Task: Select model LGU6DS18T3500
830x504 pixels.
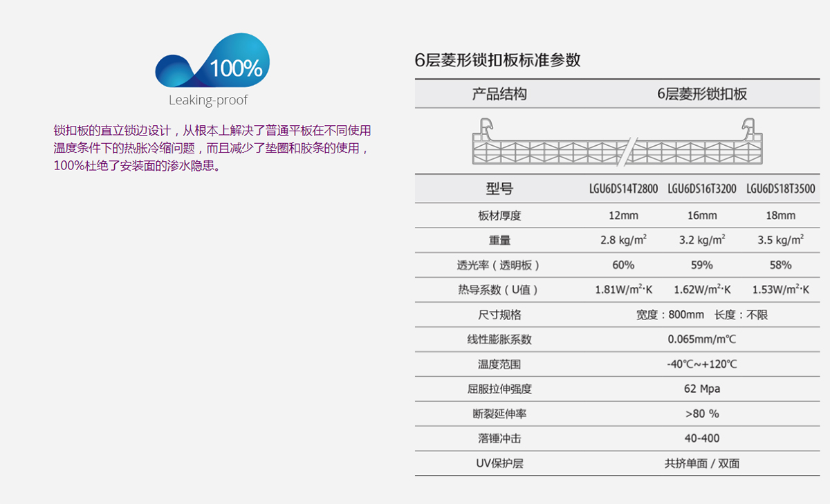Action: tap(780, 189)
